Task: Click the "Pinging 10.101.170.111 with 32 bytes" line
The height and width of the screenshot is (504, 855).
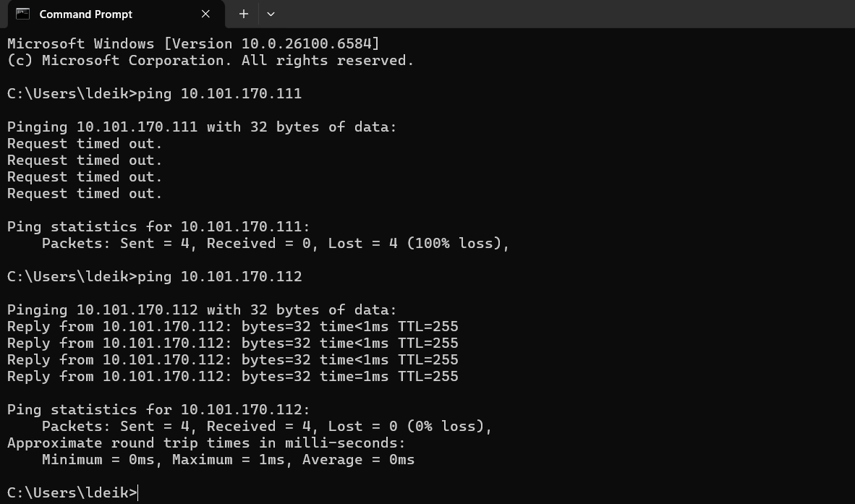Action: [202, 127]
